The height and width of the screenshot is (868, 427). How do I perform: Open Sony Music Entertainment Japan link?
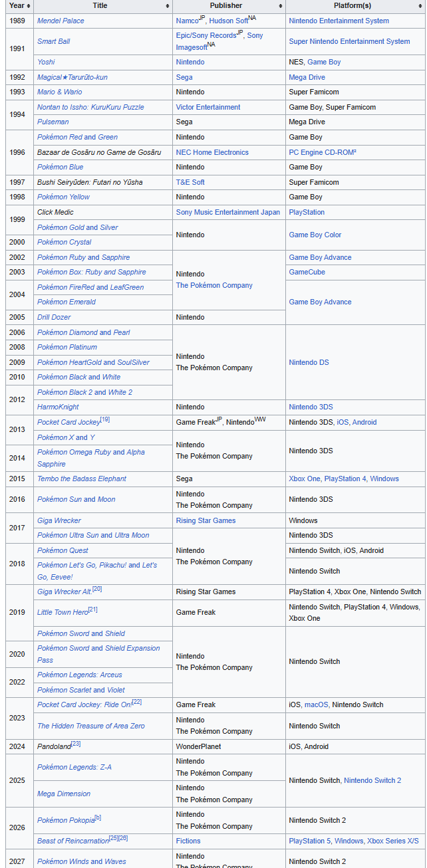click(228, 212)
